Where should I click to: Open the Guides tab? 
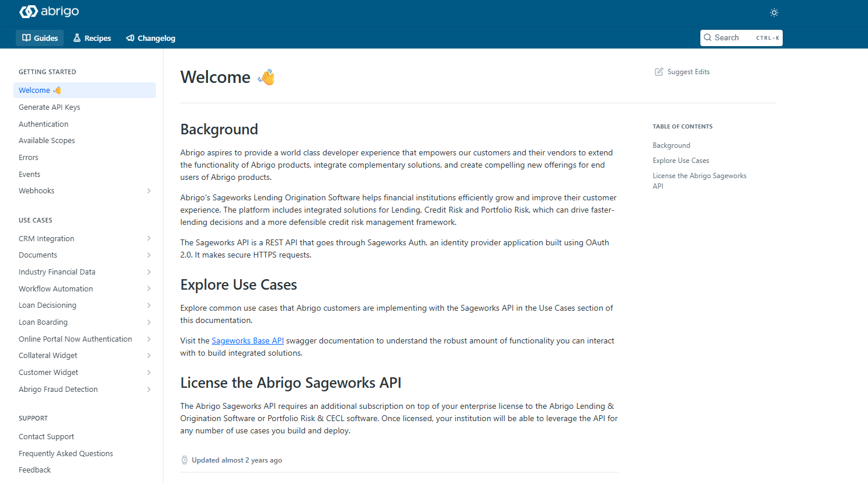tap(40, 38)
